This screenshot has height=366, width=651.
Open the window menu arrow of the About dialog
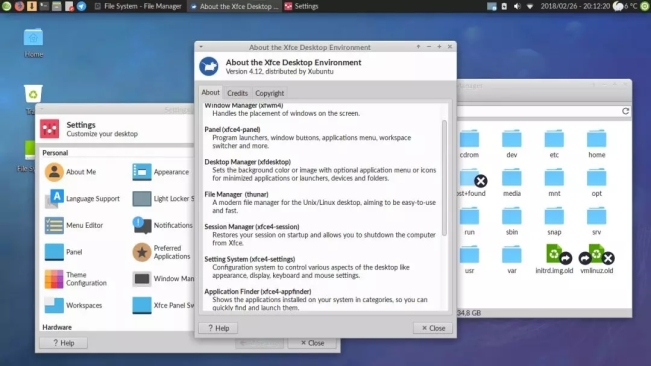[x=201, y=47]
